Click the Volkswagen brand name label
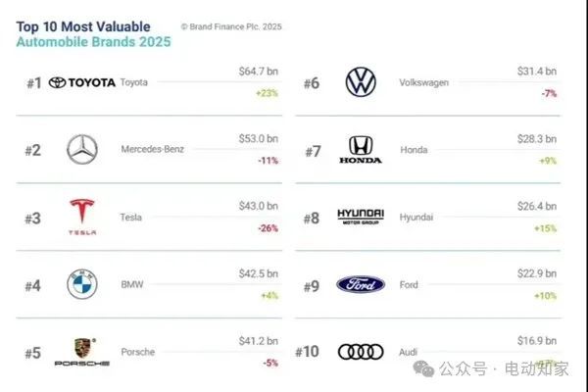Viewport: 588px width, 392px height. click(x=423, y=82)
